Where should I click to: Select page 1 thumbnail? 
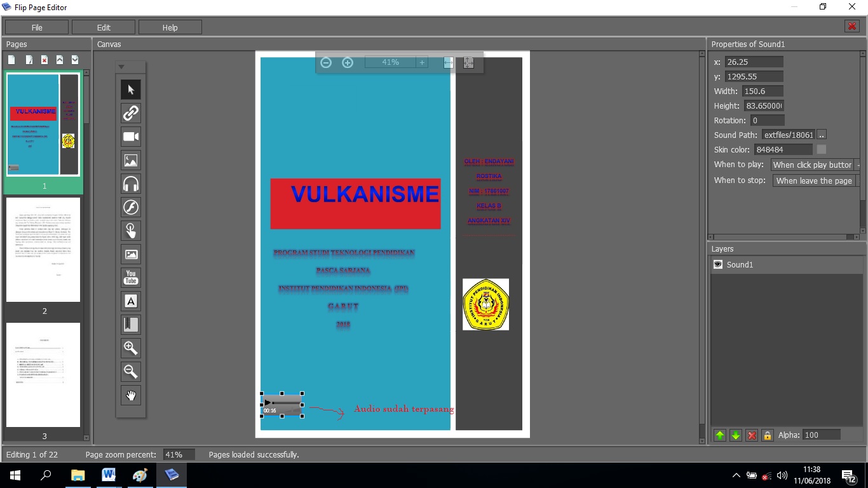tap(43, 125)
